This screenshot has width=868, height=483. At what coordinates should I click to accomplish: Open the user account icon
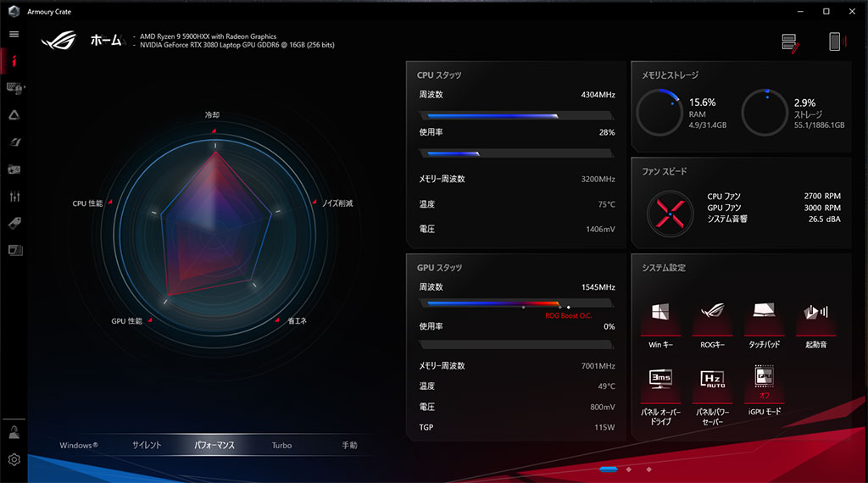pos(14,433)
